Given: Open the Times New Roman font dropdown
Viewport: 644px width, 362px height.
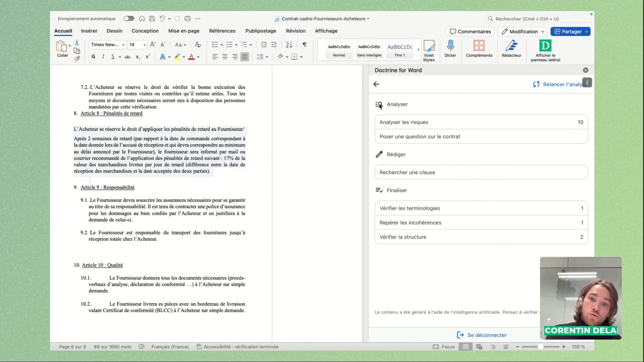Looking at the screenshot, I should pos(123,45).
